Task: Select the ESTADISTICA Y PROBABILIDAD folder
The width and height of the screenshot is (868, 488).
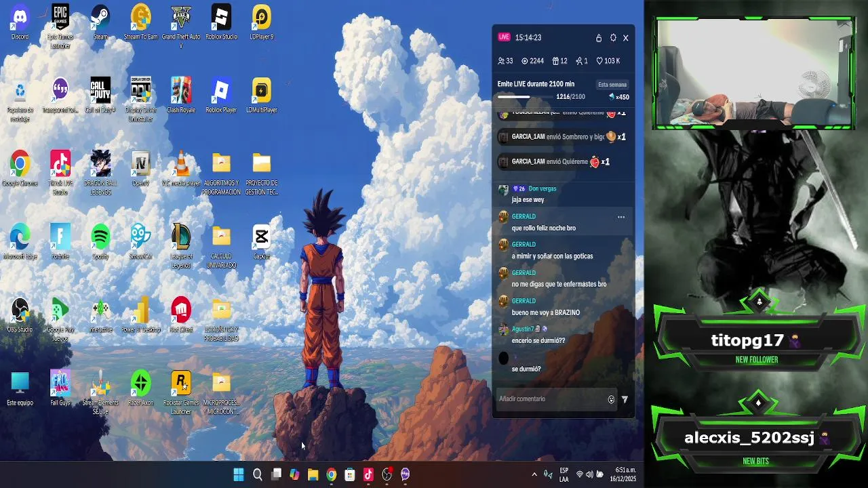Action: (x=221, y=319)
